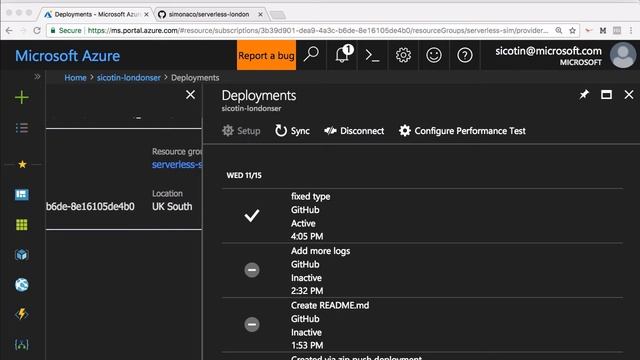Click the WED 11/15 date header
Screen dimensions: 640x360
coord(244,176)
